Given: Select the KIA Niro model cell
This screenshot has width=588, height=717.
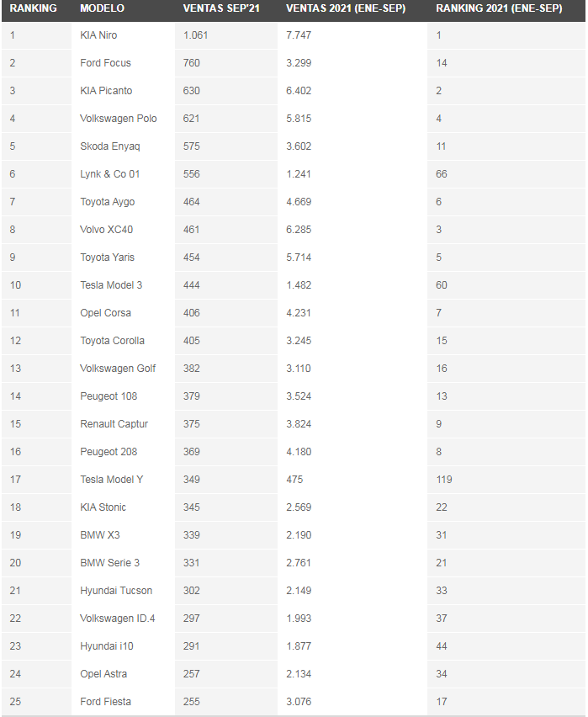Looking at the screenshot, I should (98, 35).
